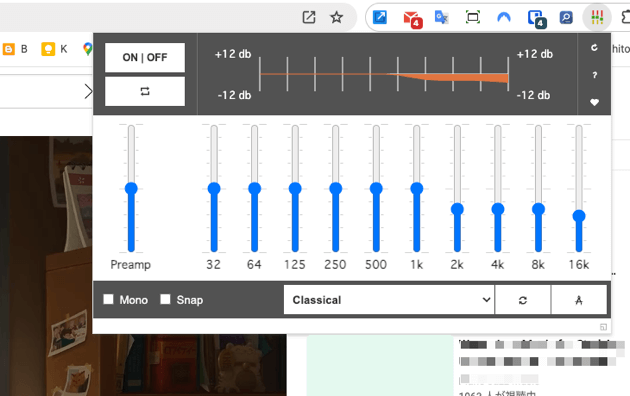This screenshot has height=396, width=630.
Task: Open the K bookmark in bookmarks bar
Action: (x=55, y=49)
